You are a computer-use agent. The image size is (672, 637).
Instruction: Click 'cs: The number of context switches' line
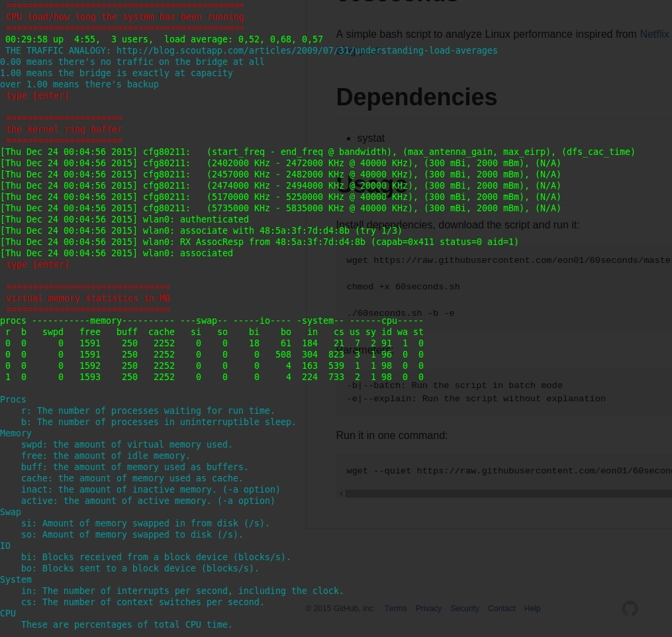pos(143,603)
